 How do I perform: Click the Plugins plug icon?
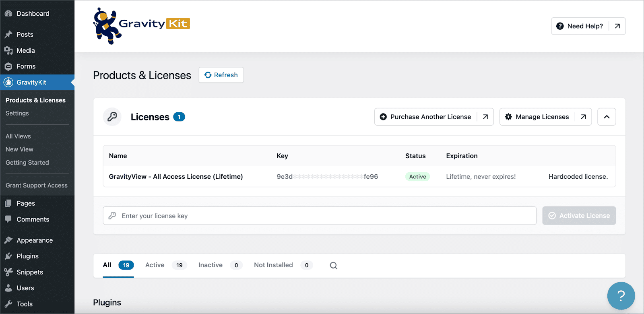pyautogui.click(x=8, y=256)
